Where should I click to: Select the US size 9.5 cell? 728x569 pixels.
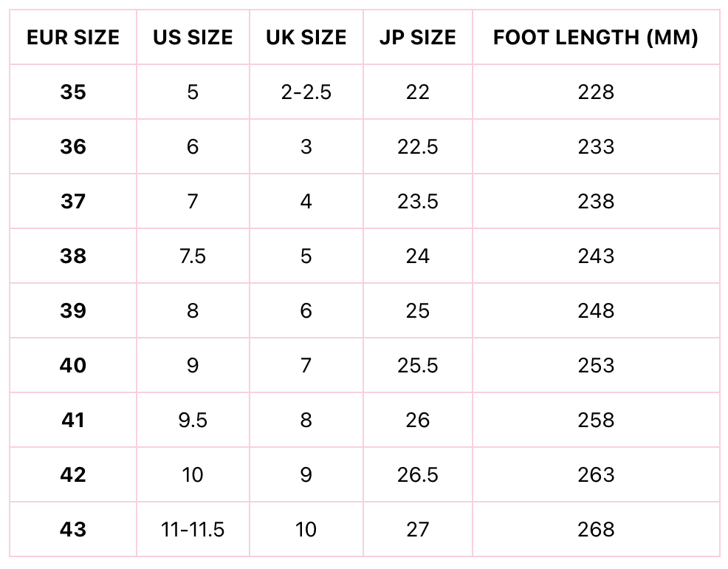[x=193, y=420]
